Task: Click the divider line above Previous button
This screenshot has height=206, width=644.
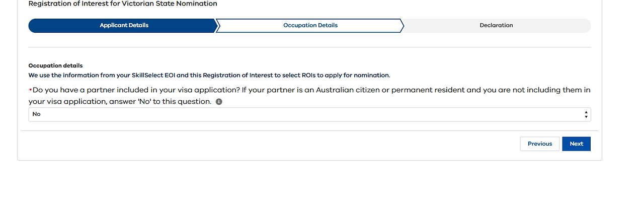Action: pos(309,131)
